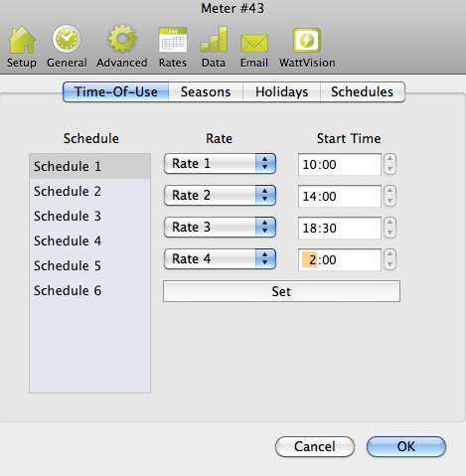Expand the Rate 1 dropdown
The width and height of the screenshot is (466, 476).
(220, 163)
